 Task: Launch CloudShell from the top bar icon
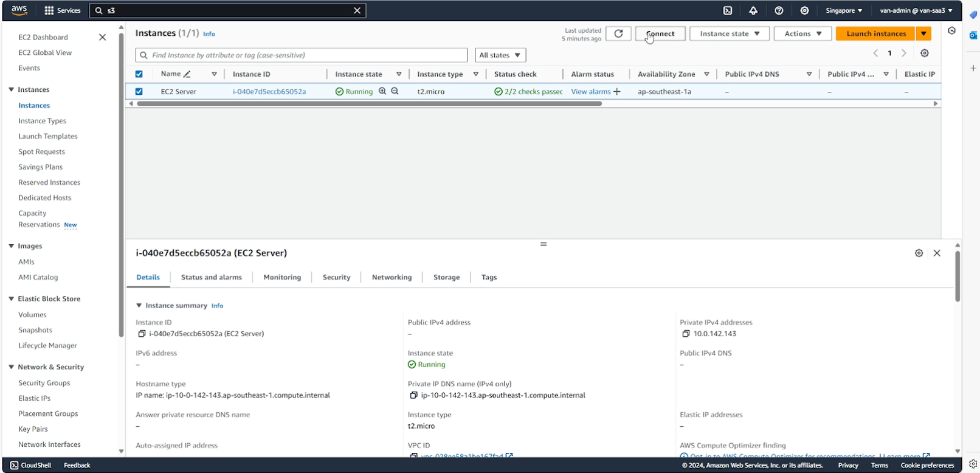(728, 10)
